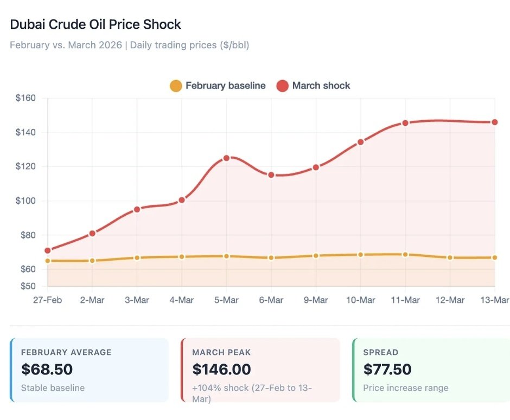
Task: Click the orange February baseline legend circle
Action: tap(176, 86)
